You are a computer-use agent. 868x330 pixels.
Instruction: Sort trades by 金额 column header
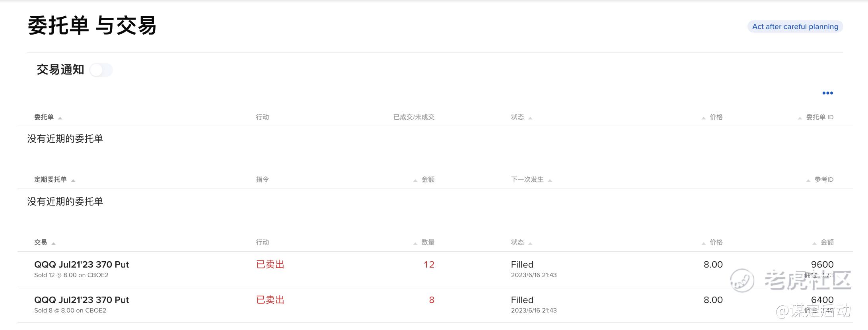[827, 242]
